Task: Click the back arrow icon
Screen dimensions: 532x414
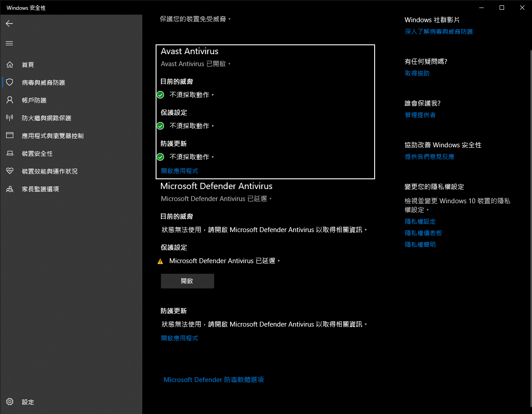Action: click(x=9, y=24)
